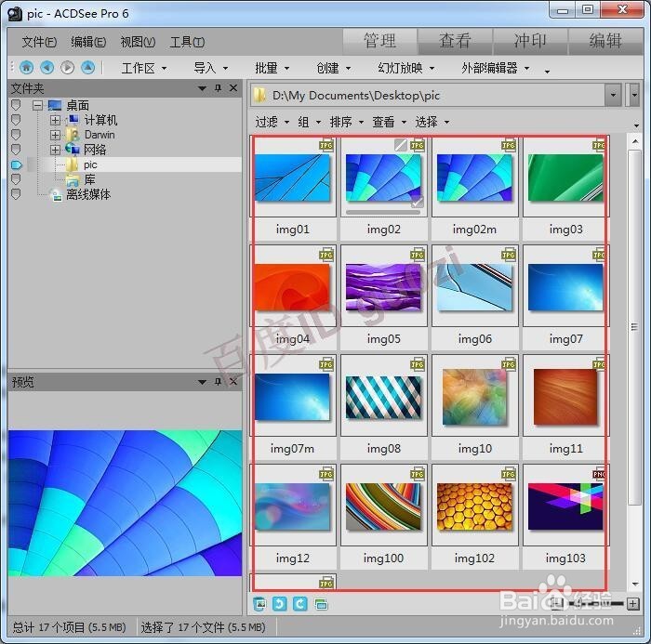
Task: Open the 文件(F) menu
Action: point(39,42)
